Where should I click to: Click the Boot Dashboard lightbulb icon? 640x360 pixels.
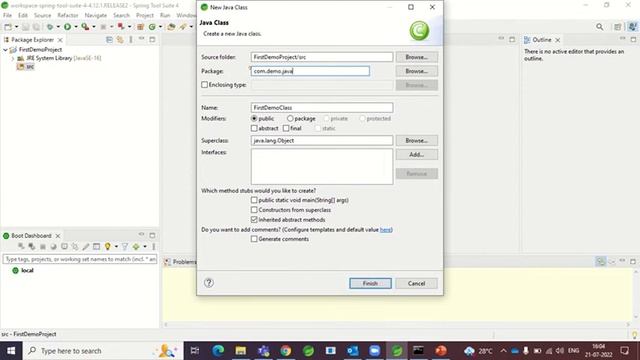[107, 247]
